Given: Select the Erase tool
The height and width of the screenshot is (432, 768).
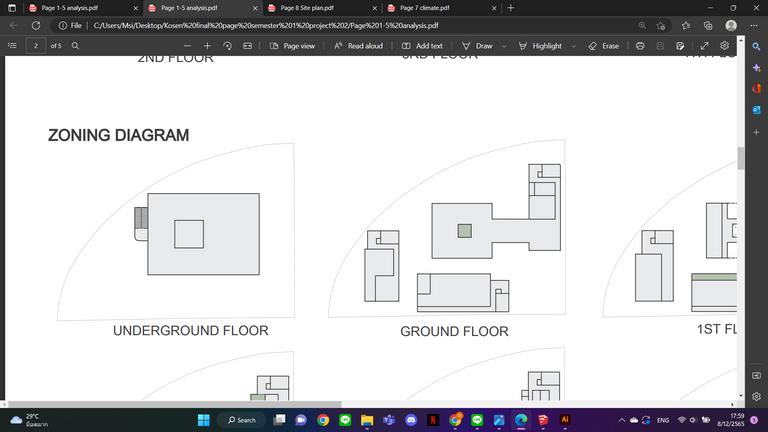Looking at the screenshot, I should pyautogui.click(x=603, y=46).
